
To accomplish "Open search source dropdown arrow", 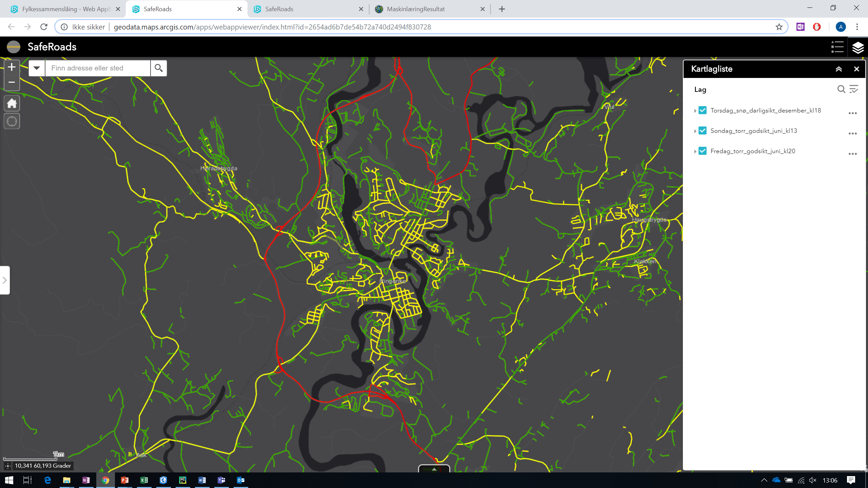I will click(37, 68).
